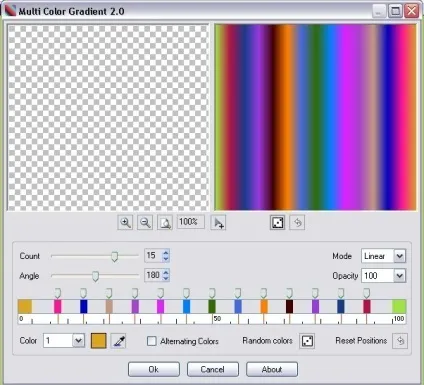Click the position marker above the pink stop
This screenshot has height=385, width=424.
point(58,293)
